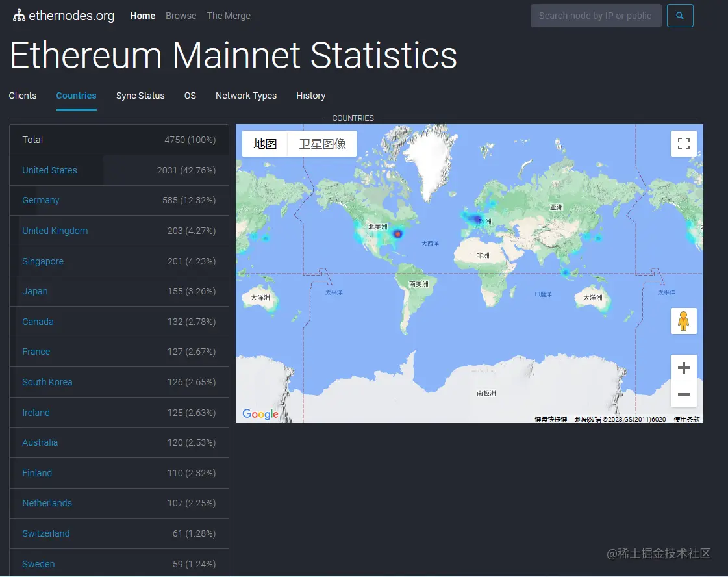728x577 pixels.
Task: Open the Clients tab
Action: pos(23,96)
